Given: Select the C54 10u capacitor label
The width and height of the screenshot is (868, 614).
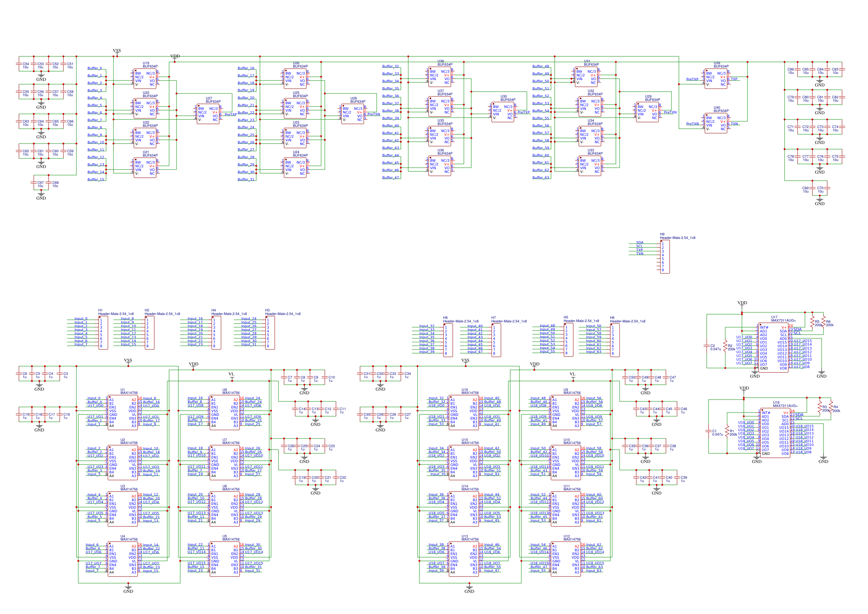Looking at the screenshot, I should (x=25, y=65).
